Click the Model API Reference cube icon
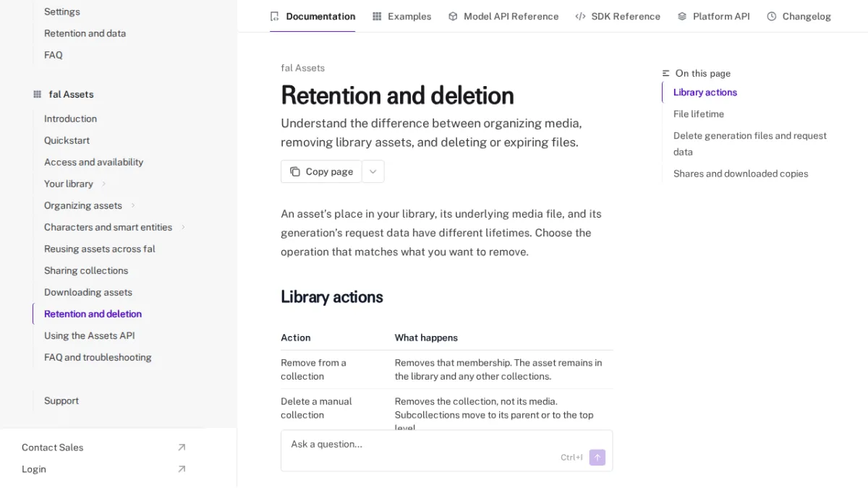This screenshot has height=488, width=868. click(453, 16)
